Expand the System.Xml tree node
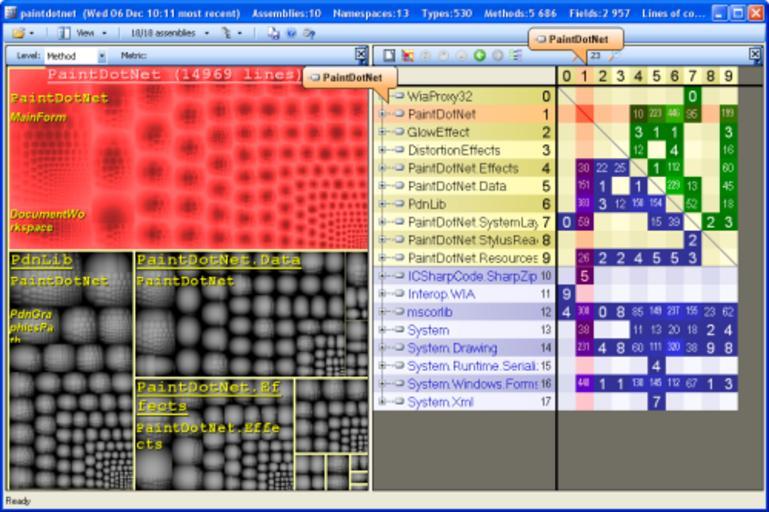 pyautogui.click(x=382, y=402)
